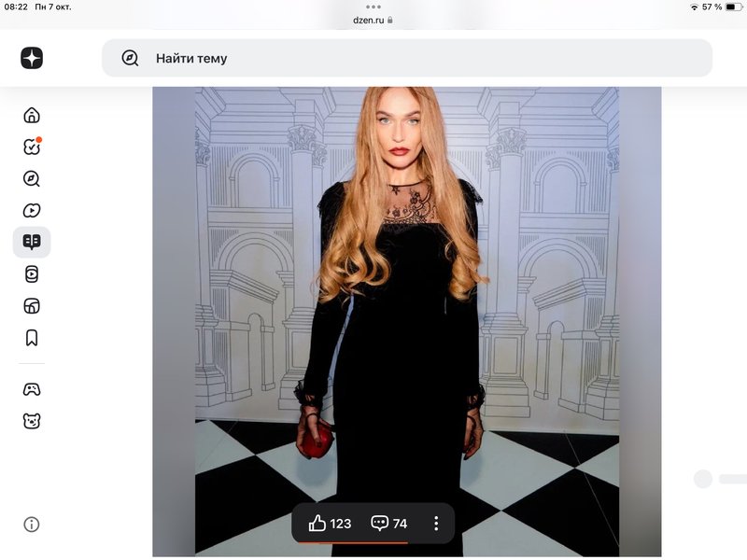Click the 123 likes count
Image resolution: width=747 pixels, height=560 pixels.
point(341,524)
